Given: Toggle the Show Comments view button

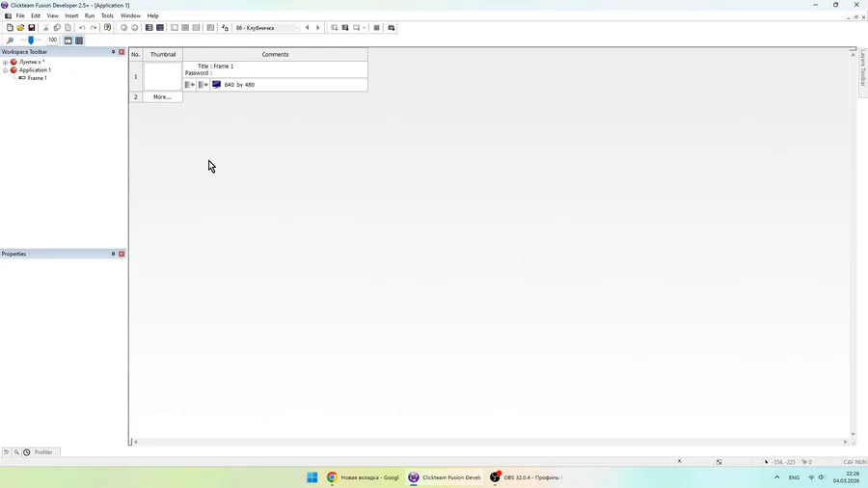Looking at the screenshot, I should click(x=79, y=41).
